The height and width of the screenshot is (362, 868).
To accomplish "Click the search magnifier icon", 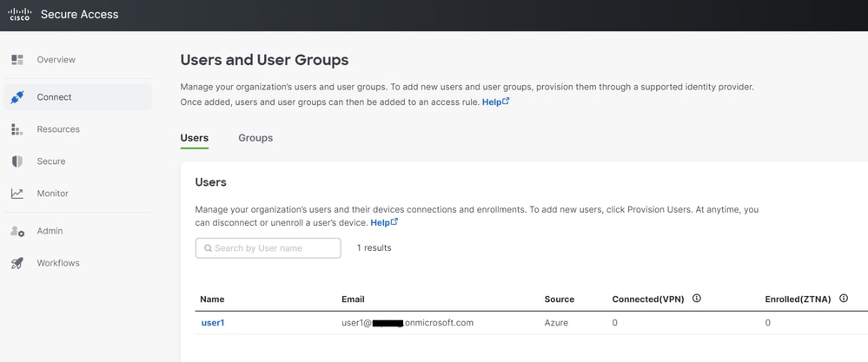I will click(x=209, y=248).
